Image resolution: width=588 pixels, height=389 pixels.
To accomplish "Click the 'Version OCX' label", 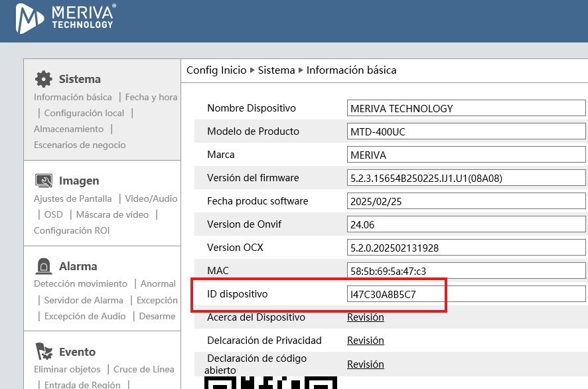I will point(235,248).
